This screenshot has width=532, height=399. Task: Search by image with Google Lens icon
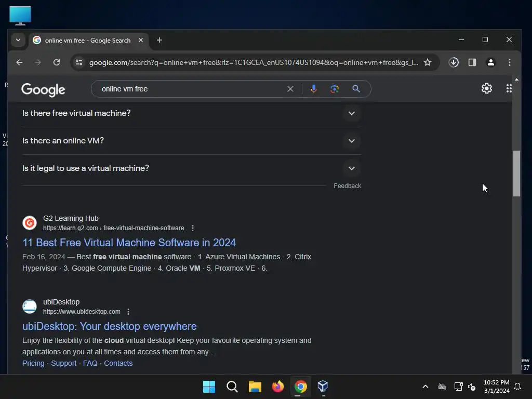(335, 89)
